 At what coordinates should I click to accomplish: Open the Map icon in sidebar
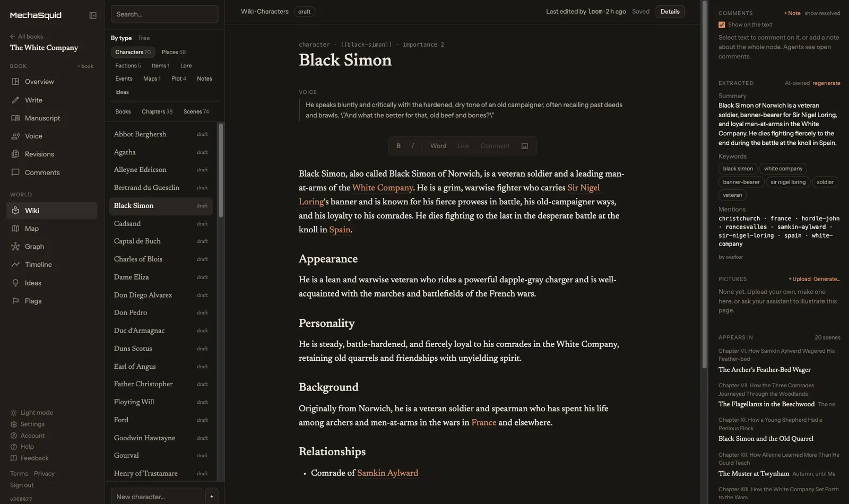click(15, 229)
